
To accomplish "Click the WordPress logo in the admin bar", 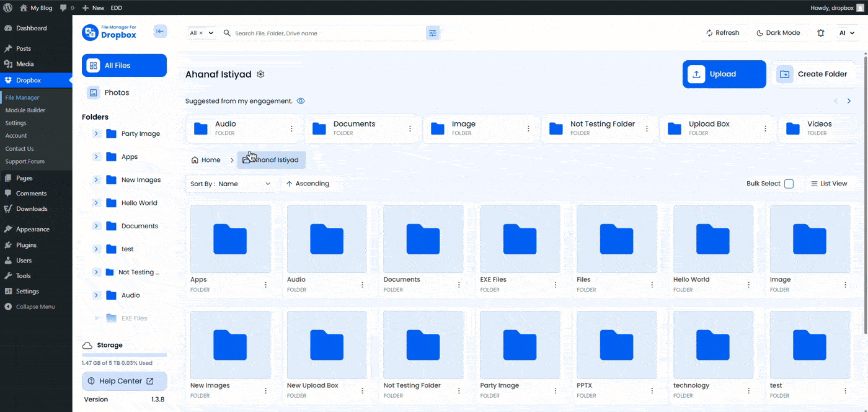I will 7,7.
